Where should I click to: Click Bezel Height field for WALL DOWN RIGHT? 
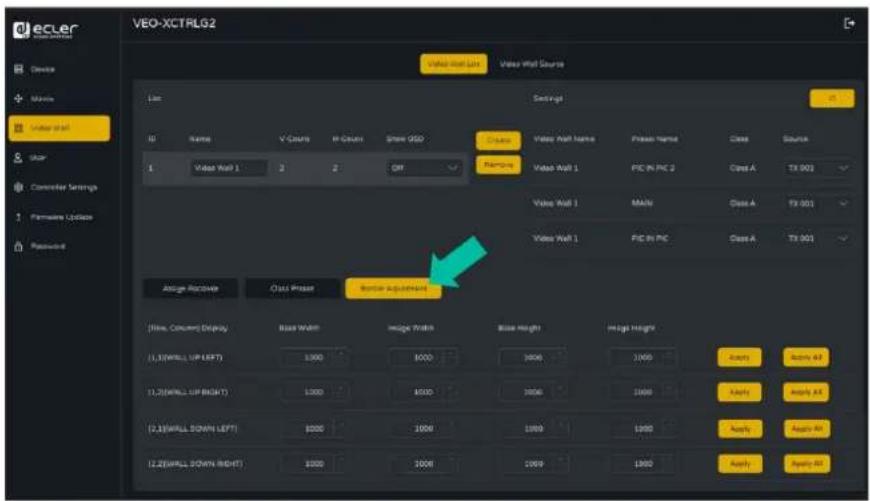point(534,464)
